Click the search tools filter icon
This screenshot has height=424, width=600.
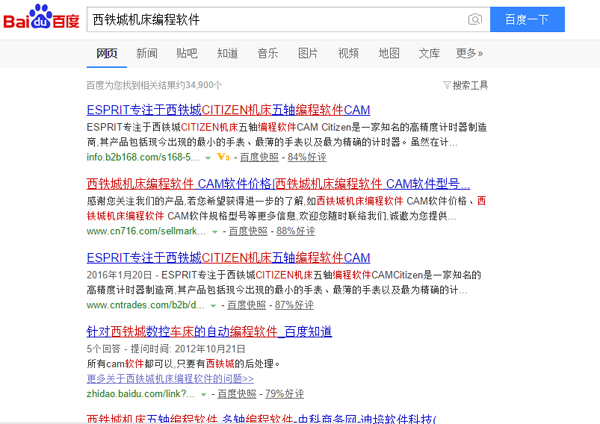click(x=447, y=85)
